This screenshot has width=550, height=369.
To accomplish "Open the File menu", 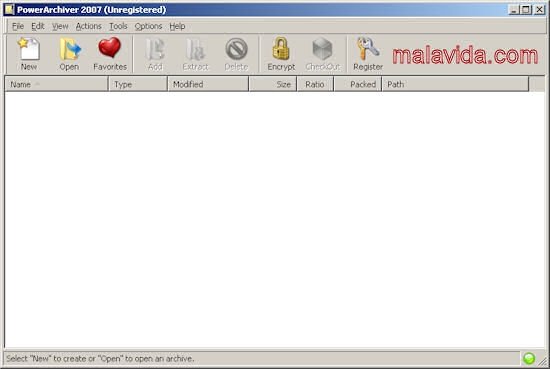I will (x=18, y=26).
